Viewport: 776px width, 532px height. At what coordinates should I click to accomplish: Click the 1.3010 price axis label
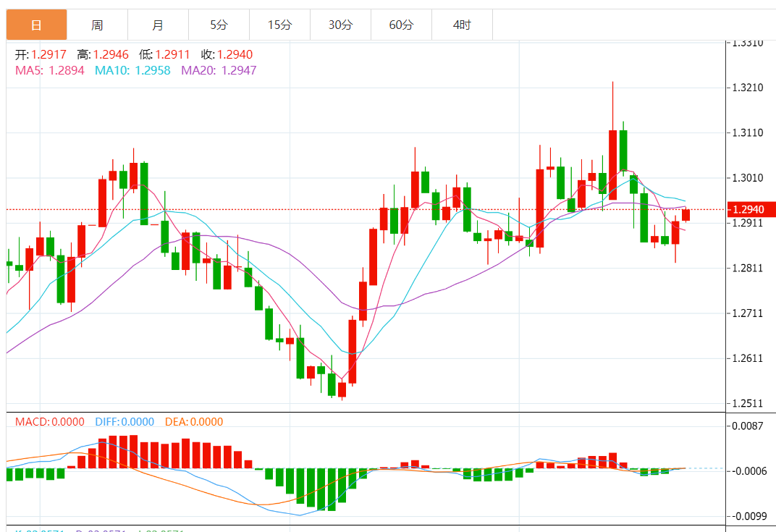click(x=748, y=177)
